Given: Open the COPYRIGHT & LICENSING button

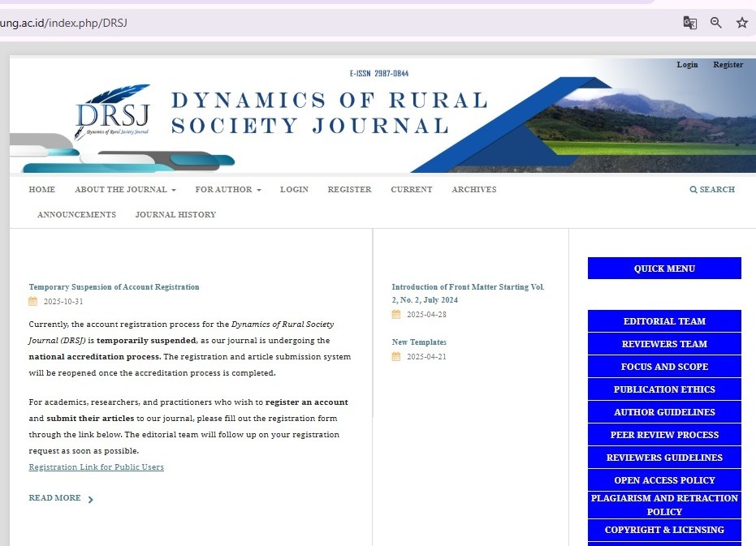Looking at the screenshot, I should [664, 530].
